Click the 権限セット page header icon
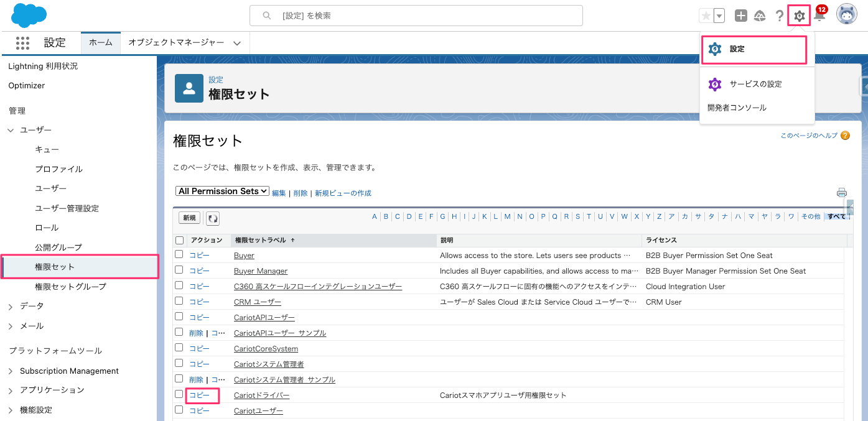 (189, 88)
